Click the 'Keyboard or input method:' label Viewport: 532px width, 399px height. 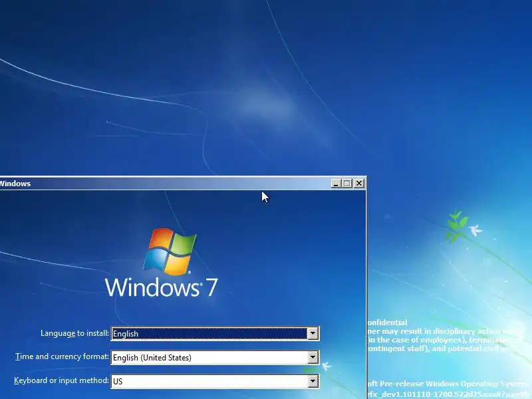61,380
